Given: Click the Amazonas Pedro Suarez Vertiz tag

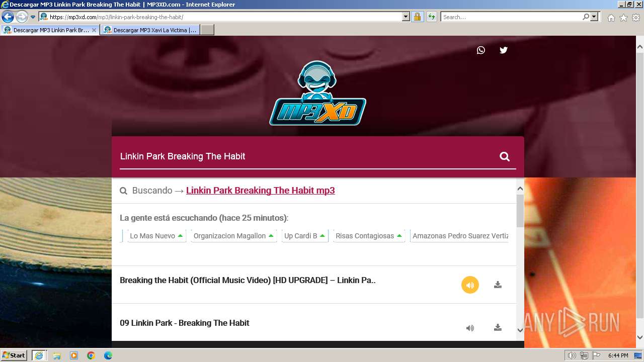Looking at the screenshot, I should [460, 236].
